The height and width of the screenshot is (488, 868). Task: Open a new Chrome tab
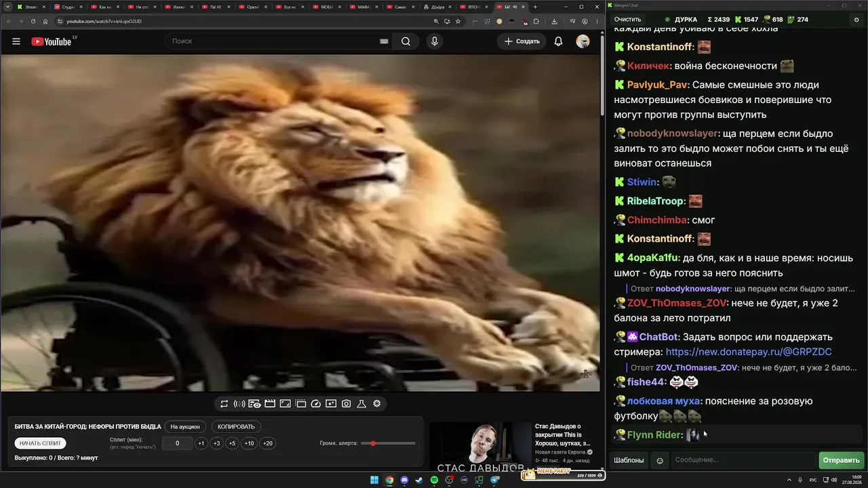pyautogui.click(x=535, y=7)
